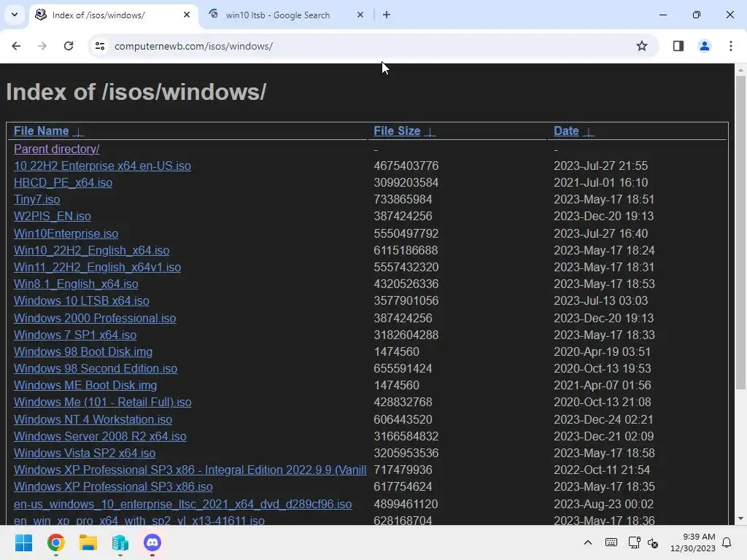Open Chrome from the taskbar
Image resolution: width=747 pixels, height=560 pixels.
coord(55,542)
